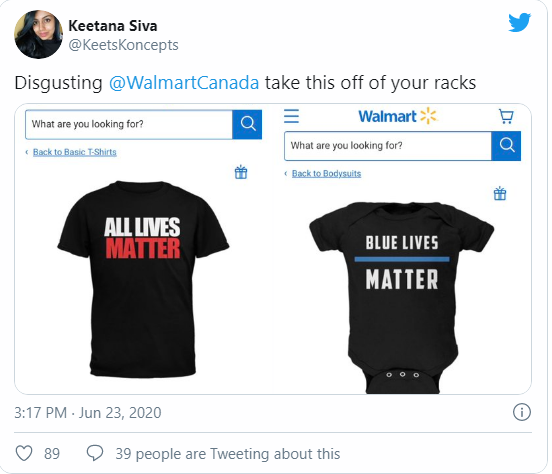Screen dimensions: 552x474
Task: Open tweet info circle icon
Action: tap(521, 412)
